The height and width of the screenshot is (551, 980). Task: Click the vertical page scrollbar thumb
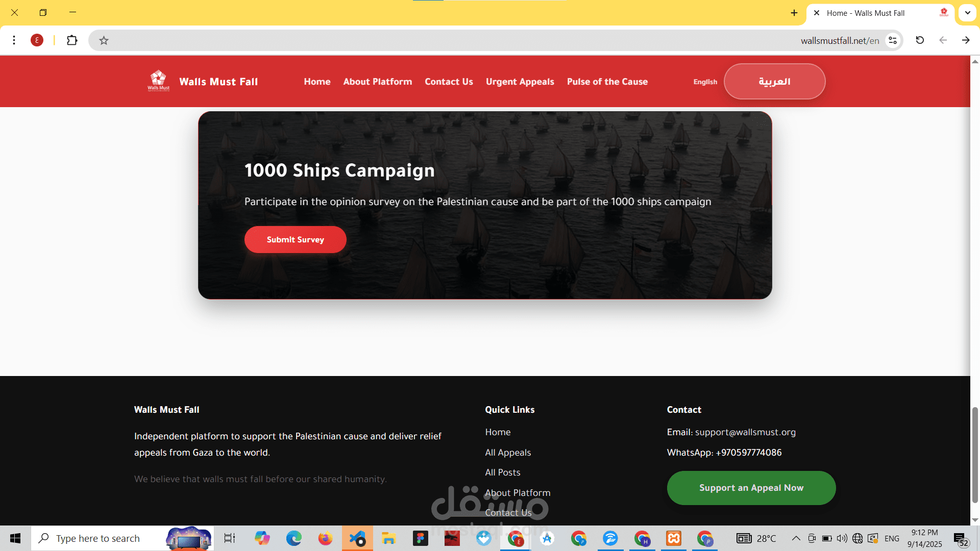(x=975, y=454)
